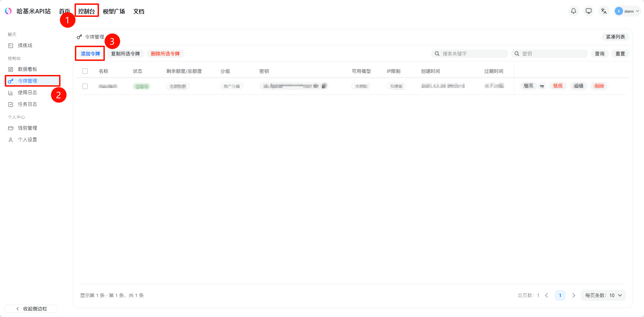Click the 操练场 playground icon
Viewport: 644px width, 317px height.
(x=11, y=45)
